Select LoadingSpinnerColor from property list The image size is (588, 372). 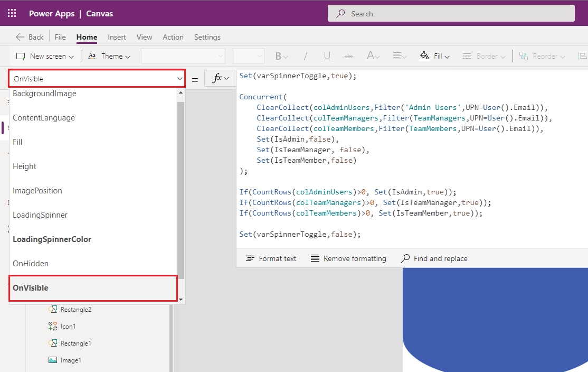coord(52,239)
